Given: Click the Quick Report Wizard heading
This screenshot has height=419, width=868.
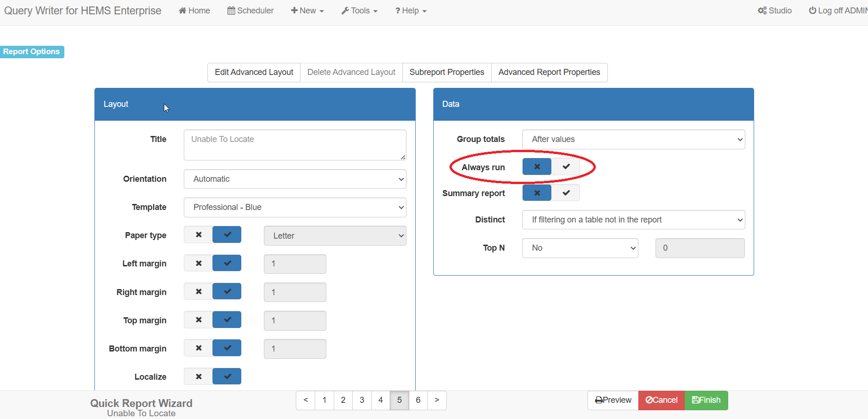Looking at the screenshot, I should 141,403.
